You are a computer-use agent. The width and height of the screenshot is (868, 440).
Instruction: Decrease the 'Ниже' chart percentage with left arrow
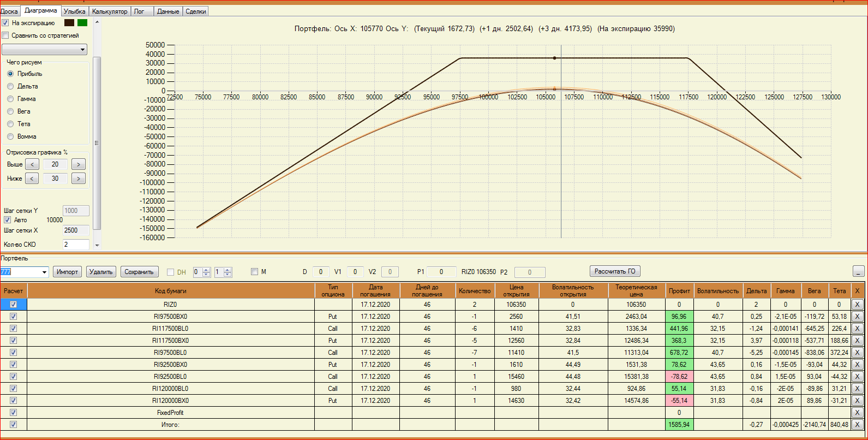point(32,179)
